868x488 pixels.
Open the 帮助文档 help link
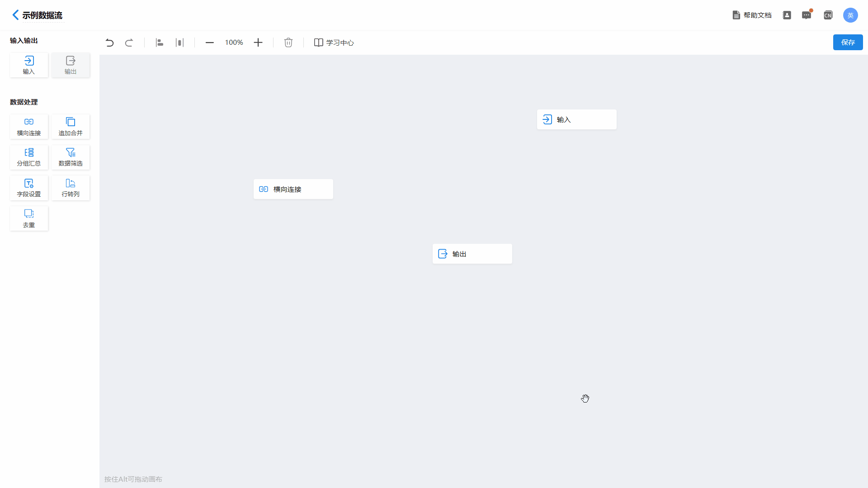tap(752, 15)
